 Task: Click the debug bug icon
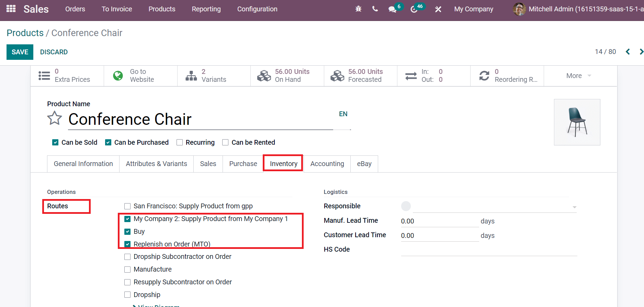pyautogui.click(x=358, y=9)
